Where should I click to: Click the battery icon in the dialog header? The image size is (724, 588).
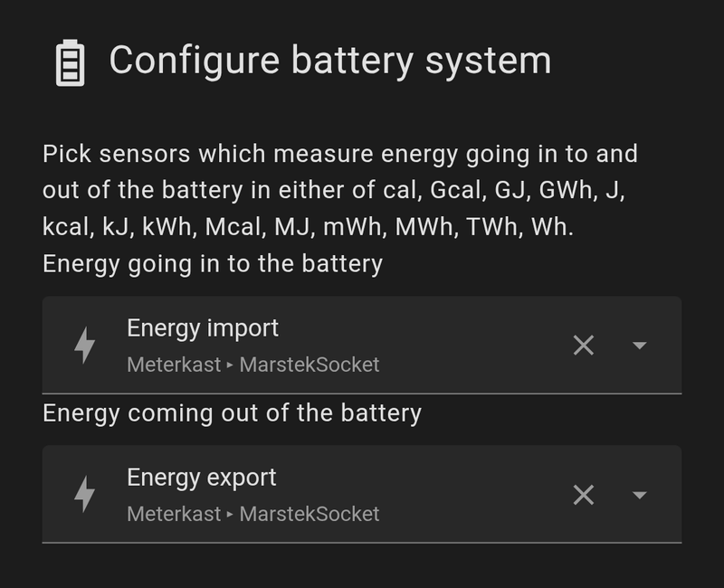coord(71,62)
